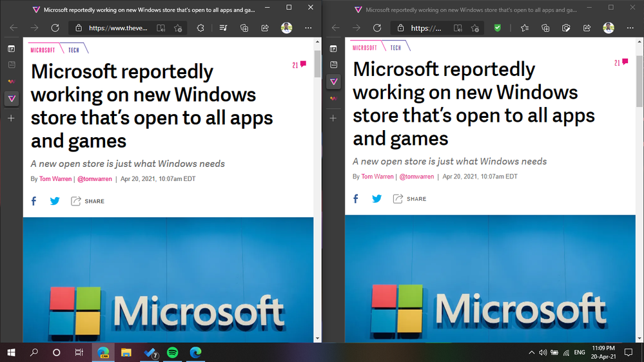Go back in the right browser window
Image resolution: width=644 pixels, height=362 pixels.
336,28
